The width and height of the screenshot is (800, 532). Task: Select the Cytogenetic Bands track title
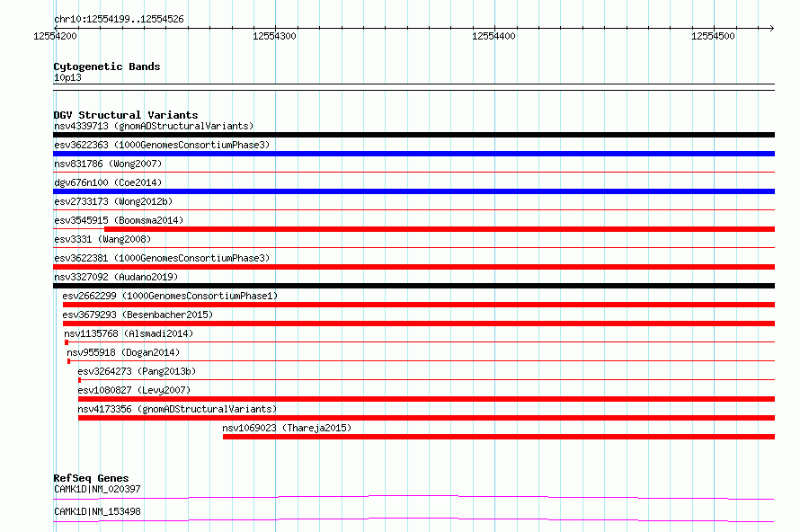[107, 66]
